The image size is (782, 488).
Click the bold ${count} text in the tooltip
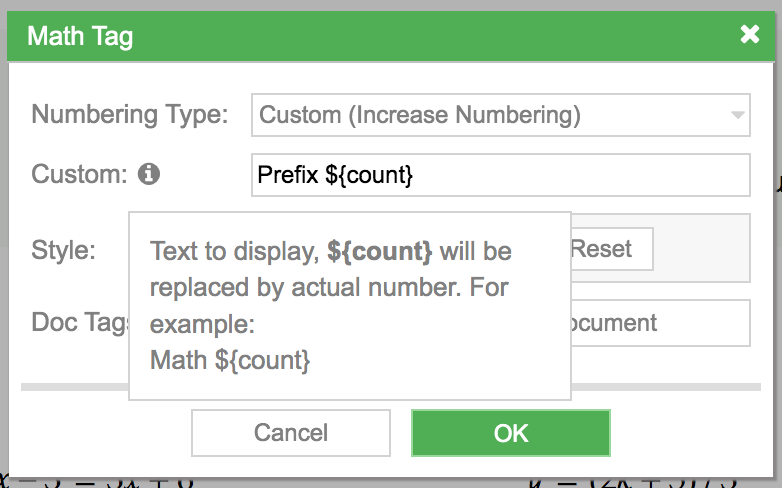point(380,251)
